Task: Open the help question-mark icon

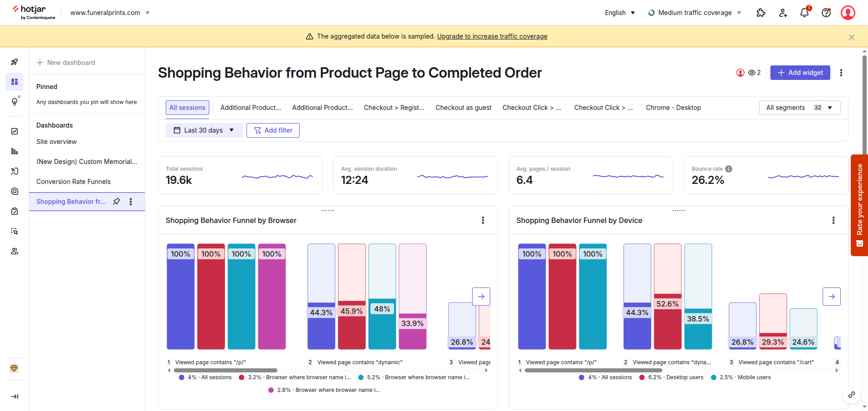Action: [826, 13]
